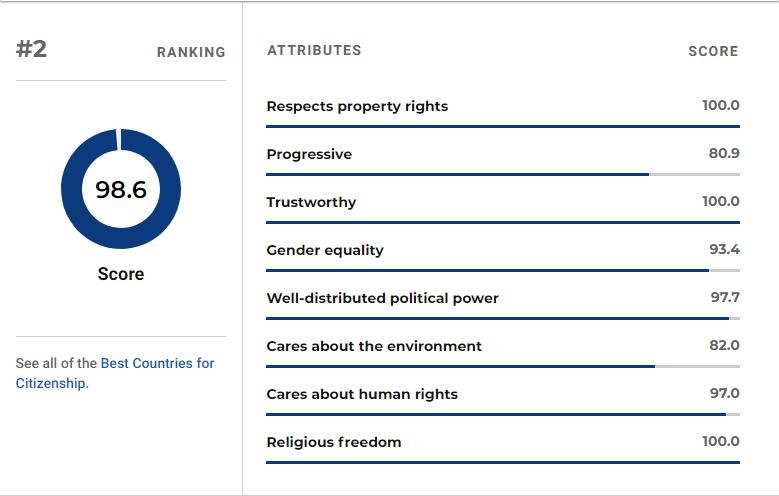
Task: Select Cares about human rights label
Action: [362, 394]
